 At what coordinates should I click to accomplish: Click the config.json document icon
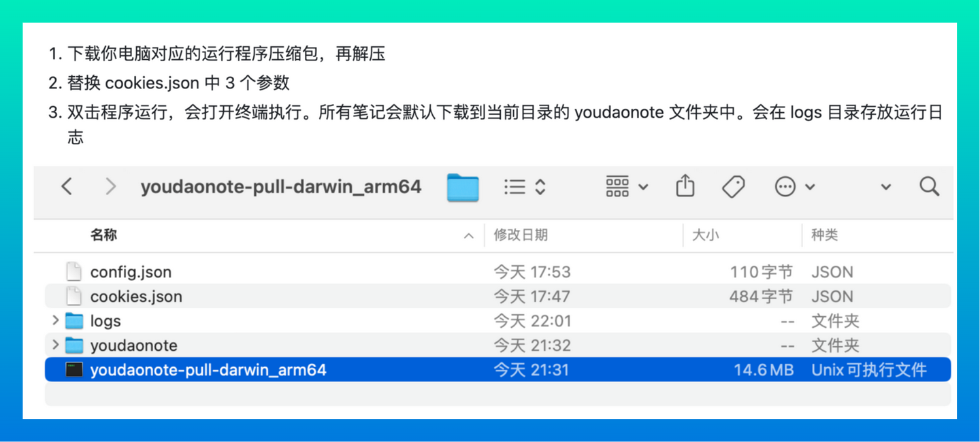[73, 271]
